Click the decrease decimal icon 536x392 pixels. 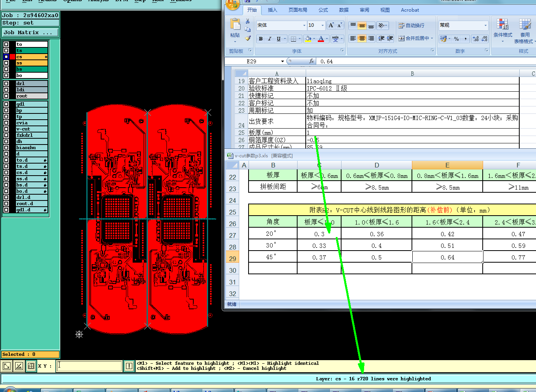click(484, 39)
